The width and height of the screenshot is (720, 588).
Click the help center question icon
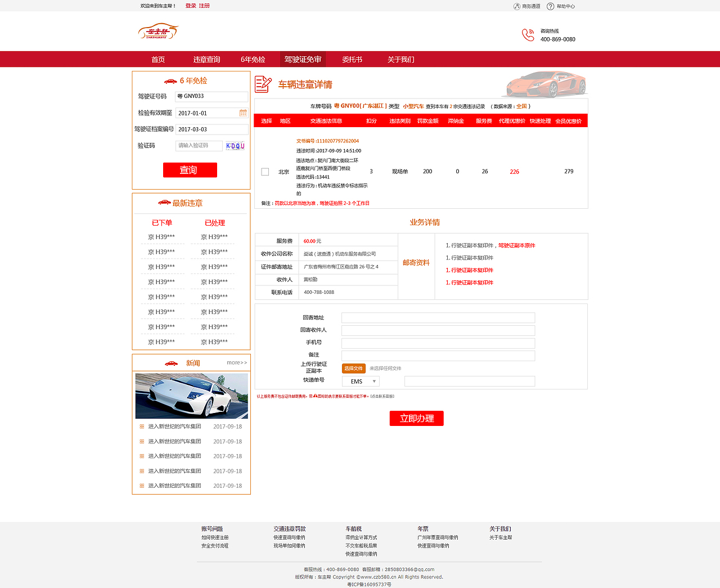[x=551, y=6]
